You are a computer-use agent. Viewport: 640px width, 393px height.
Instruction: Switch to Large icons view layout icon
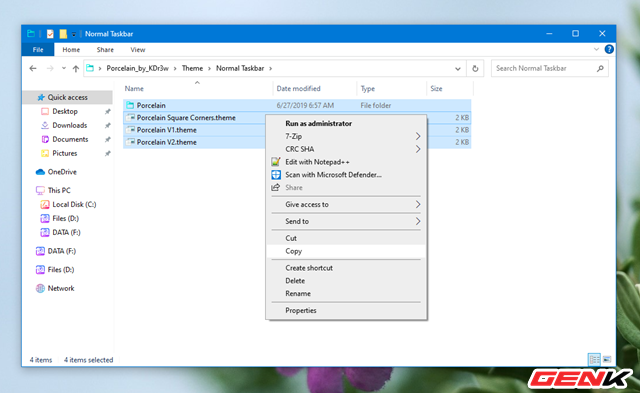pyautogui.click(x=607, y=360)
